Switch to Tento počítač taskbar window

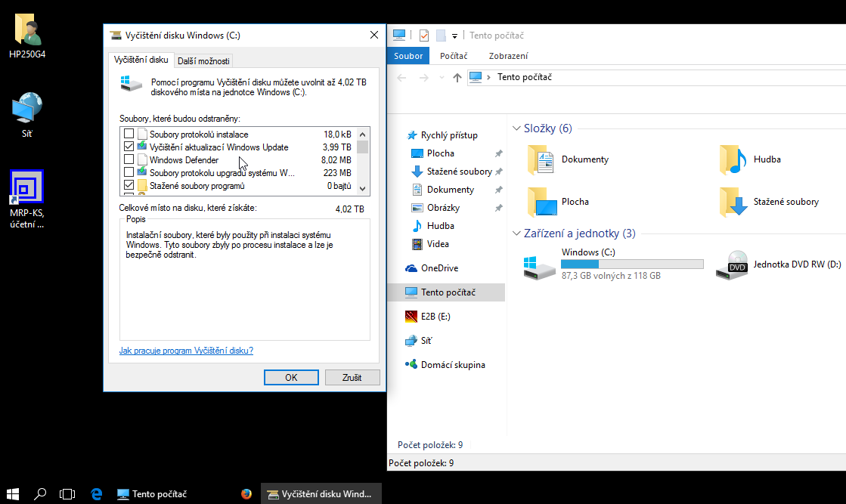152,493
